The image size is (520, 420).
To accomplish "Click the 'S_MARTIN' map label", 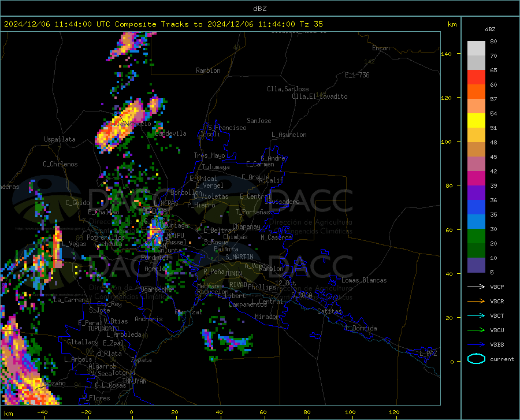I will 239,257.
